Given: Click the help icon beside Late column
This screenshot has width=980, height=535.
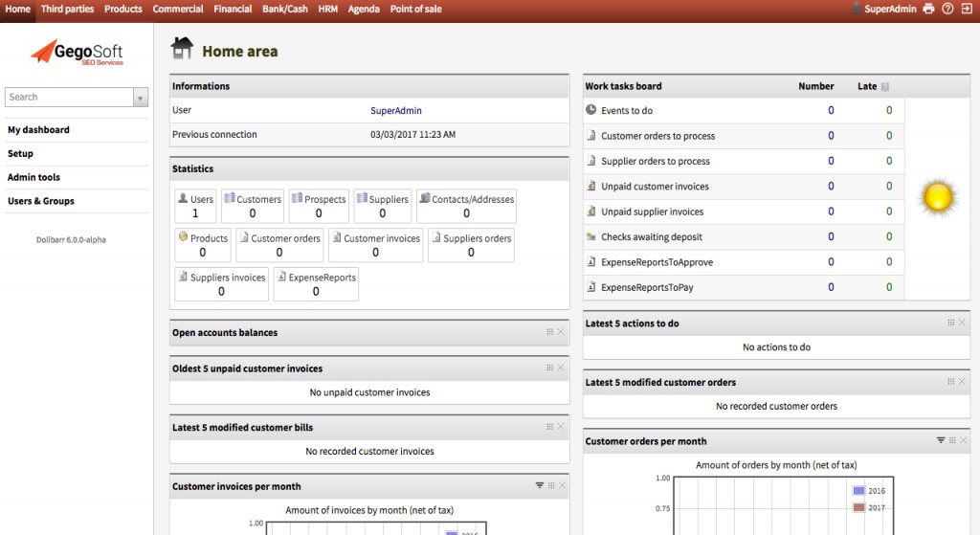Looking at the screenshot, I should click(885, 86).
